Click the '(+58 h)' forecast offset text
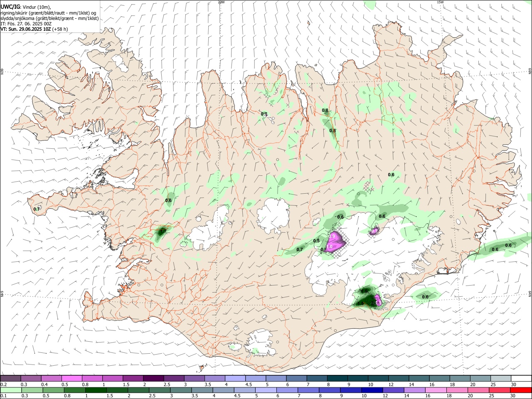Viewport: 532px width, 399px height. 60,29
